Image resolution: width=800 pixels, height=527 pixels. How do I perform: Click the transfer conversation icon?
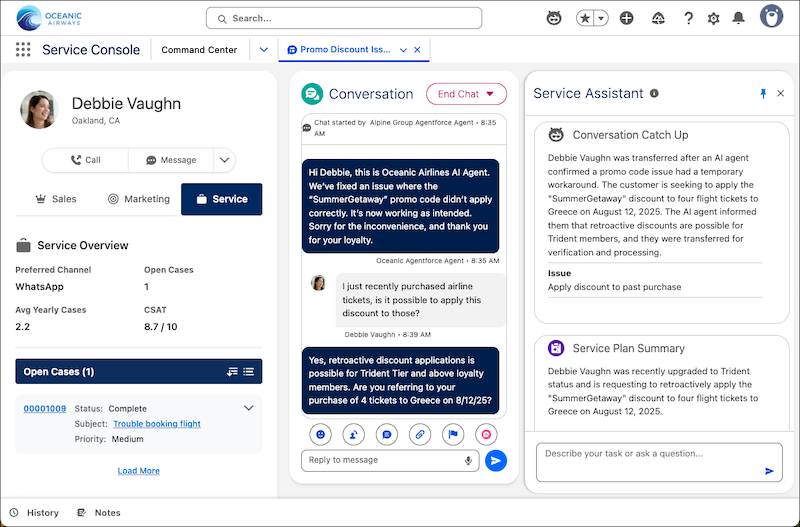point(354,434)
